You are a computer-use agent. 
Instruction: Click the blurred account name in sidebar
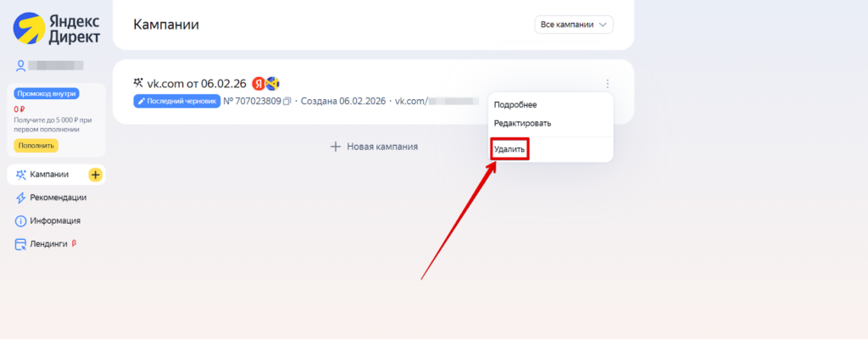click(x=56, y=65)
